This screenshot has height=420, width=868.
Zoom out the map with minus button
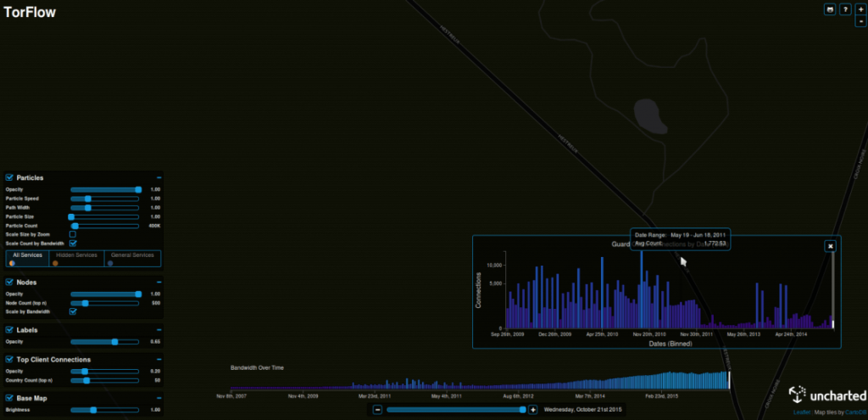tap(860, 20)
